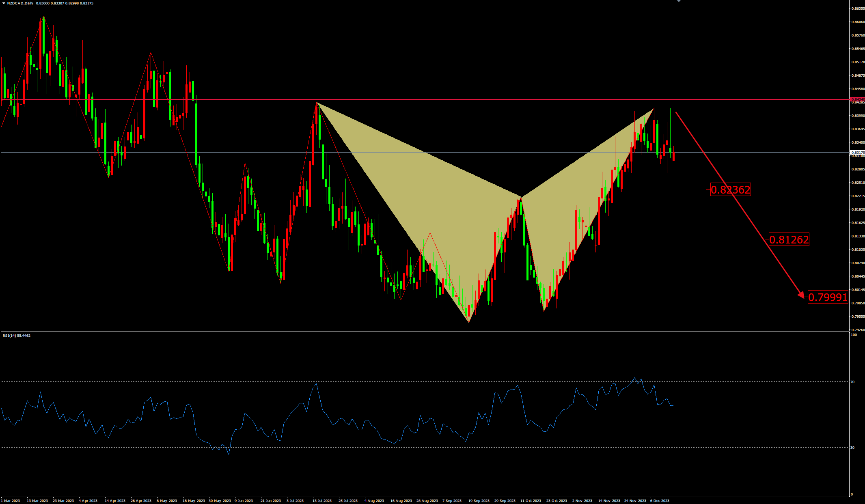Viewport: 865px width, 504px height.
Task: Click the 13 Jul 2023 date label
Action: click(x=322, y=501)
